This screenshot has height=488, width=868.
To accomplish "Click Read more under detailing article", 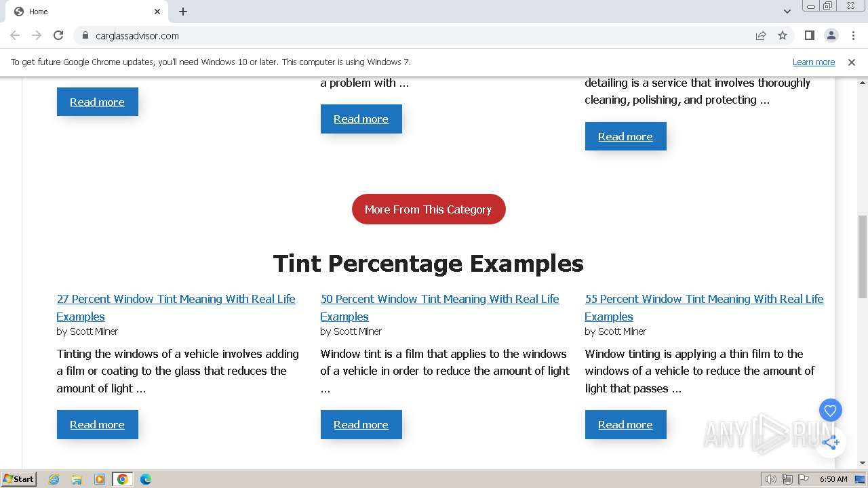I will coord(625,137).
